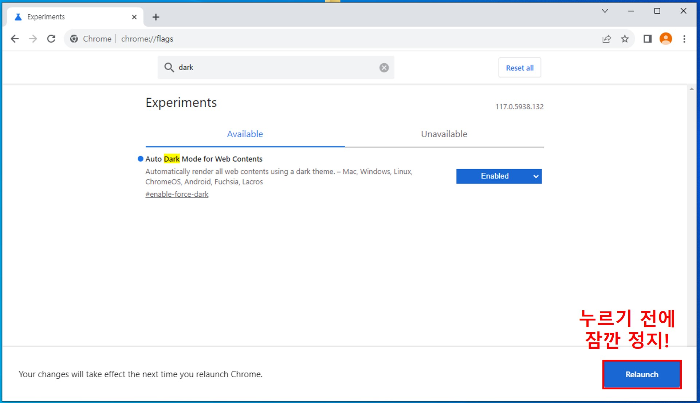Bookmark this page with the star icon

[625, 39]
